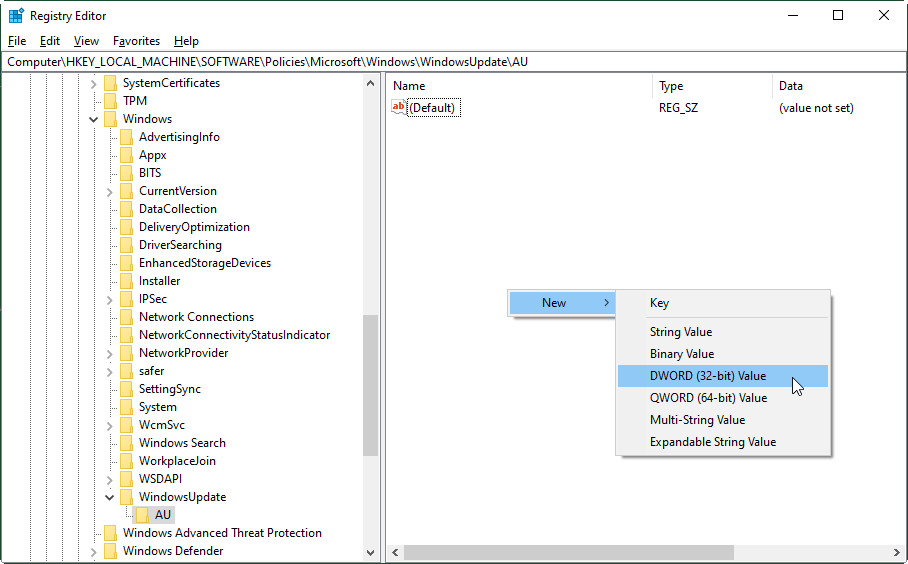Click the TPM folder icon

pos(111,101)
